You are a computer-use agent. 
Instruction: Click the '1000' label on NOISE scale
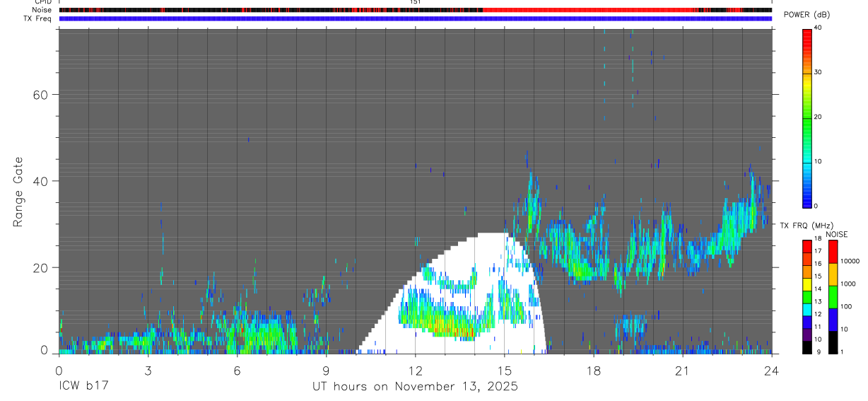[848, 284]
